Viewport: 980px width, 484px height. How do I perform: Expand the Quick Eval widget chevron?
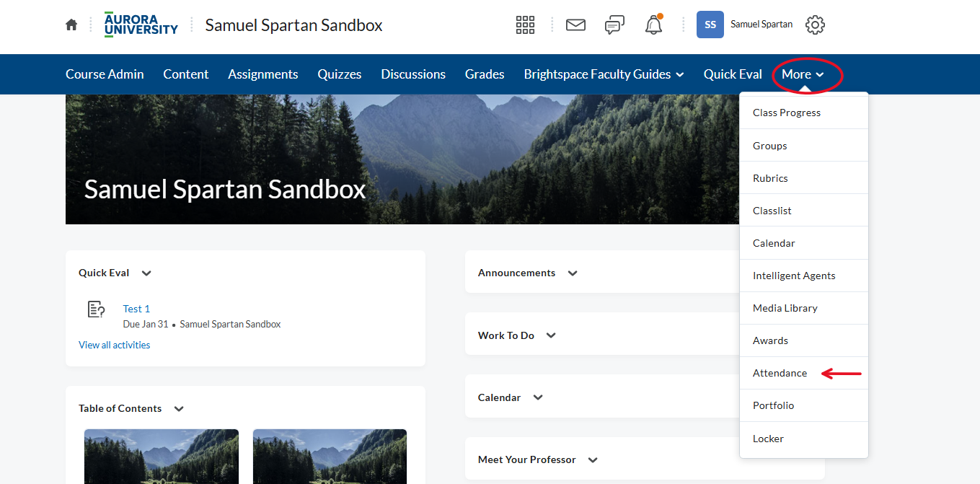(146, 273)
